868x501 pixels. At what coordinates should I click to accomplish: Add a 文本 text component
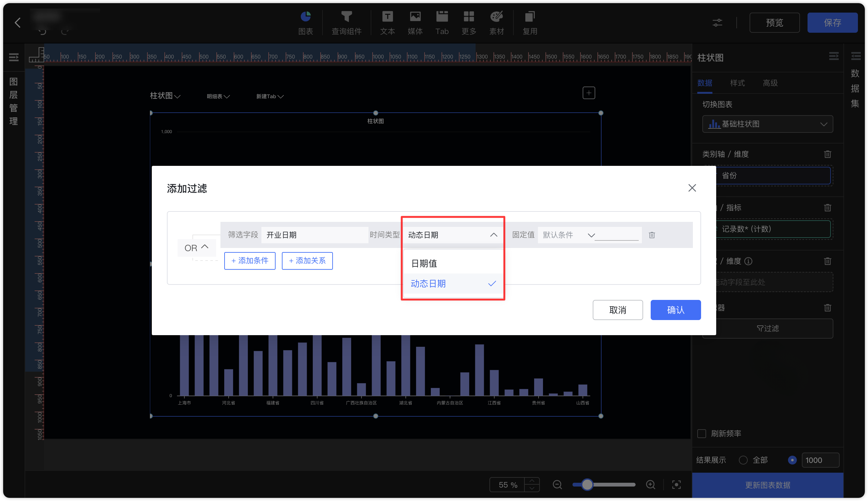(x=387, y=23)
